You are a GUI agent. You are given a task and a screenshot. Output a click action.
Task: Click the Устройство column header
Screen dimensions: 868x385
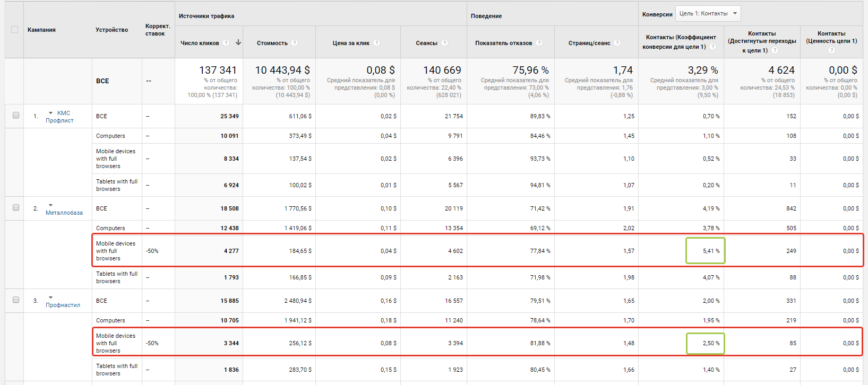111,30
